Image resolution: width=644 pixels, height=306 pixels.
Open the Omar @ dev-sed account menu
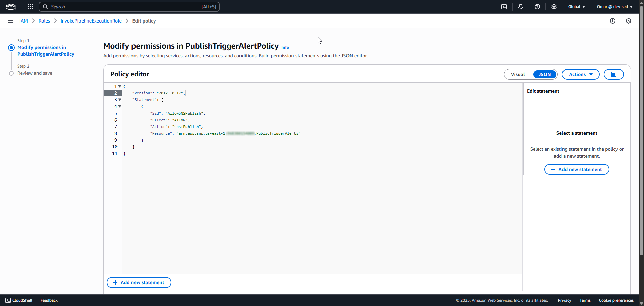pos(615,7)
